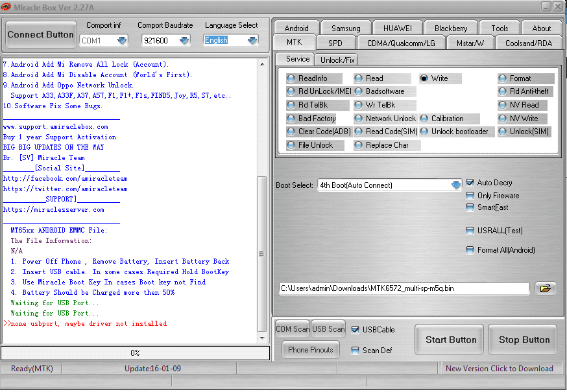Select the File Unlock radio option
The image size is (567, 392).
click(x=291, y=145)
